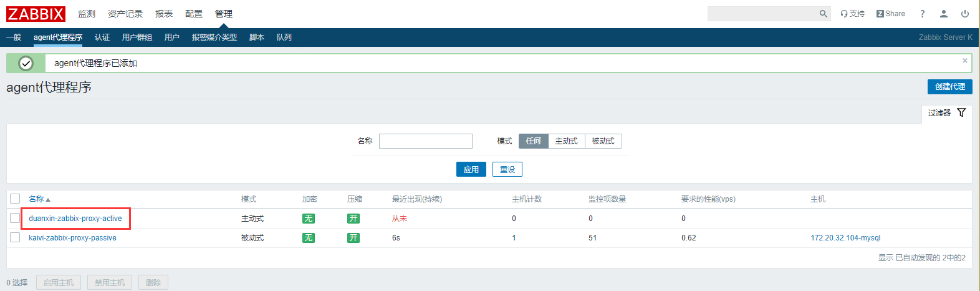The image size is (980, 291).
Task: Tick the duanxin-zabbix-proxy-active row checkbox
Action: pyautogui.click(x=15, y=218)
